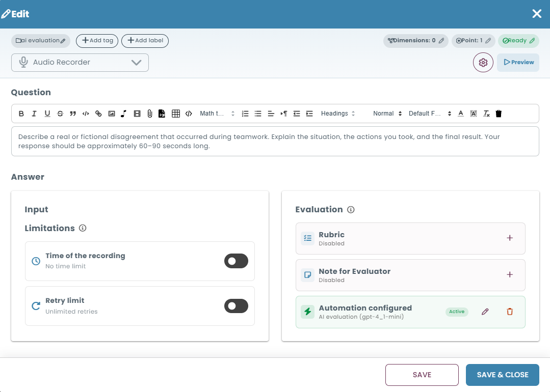Clear text formatting
This screenshot has height=392, width=550.
pyautogui.click(x=486, y=114)
